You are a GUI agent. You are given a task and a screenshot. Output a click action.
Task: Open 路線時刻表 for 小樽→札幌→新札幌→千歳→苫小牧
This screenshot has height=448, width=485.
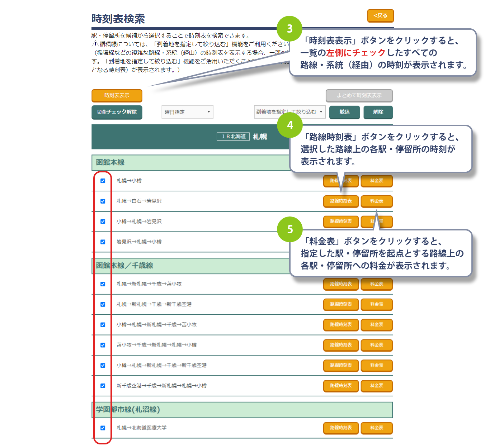click(x=341, y=325)
